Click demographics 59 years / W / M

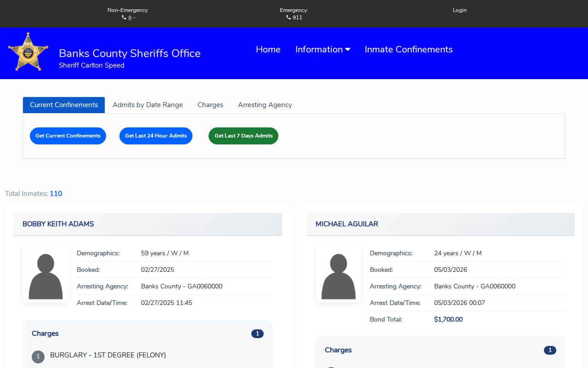pos(165,253)
